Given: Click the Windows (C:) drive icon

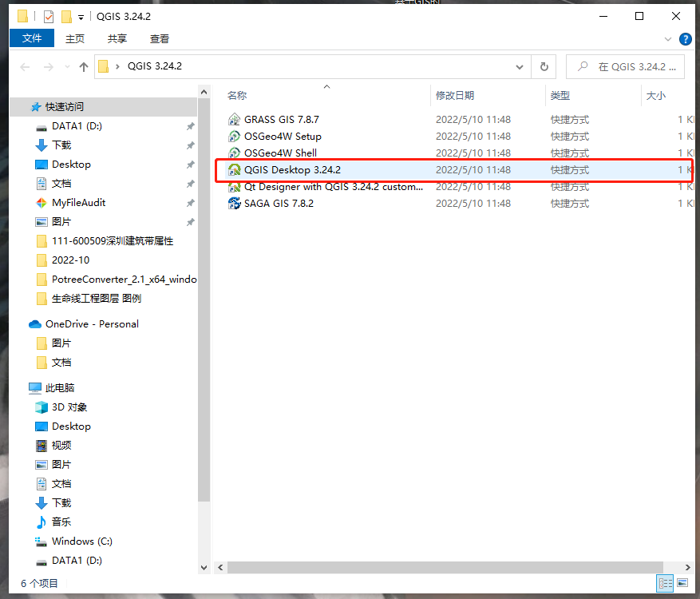Looking at the screenshot, I should 41,541.
